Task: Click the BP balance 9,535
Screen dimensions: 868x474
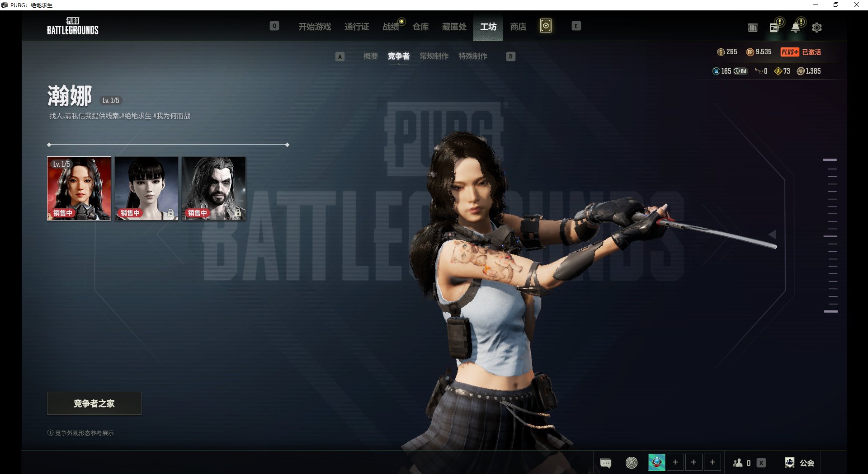Action: (x=759, y=52)
